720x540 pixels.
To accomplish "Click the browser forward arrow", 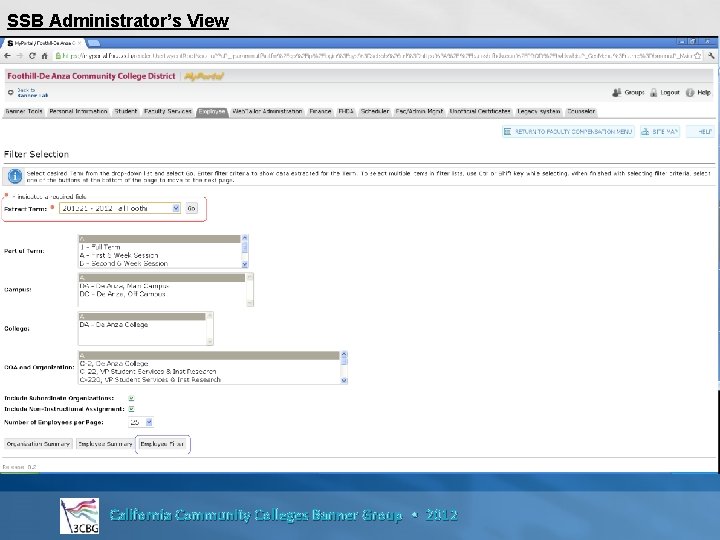I will click(x=20, y=56).
